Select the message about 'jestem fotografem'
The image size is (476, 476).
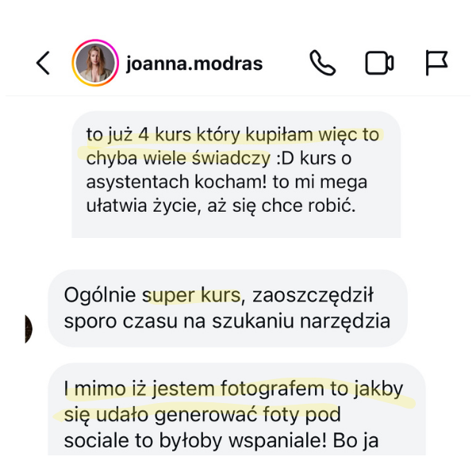pyautogui.click(x=236, y=409)
